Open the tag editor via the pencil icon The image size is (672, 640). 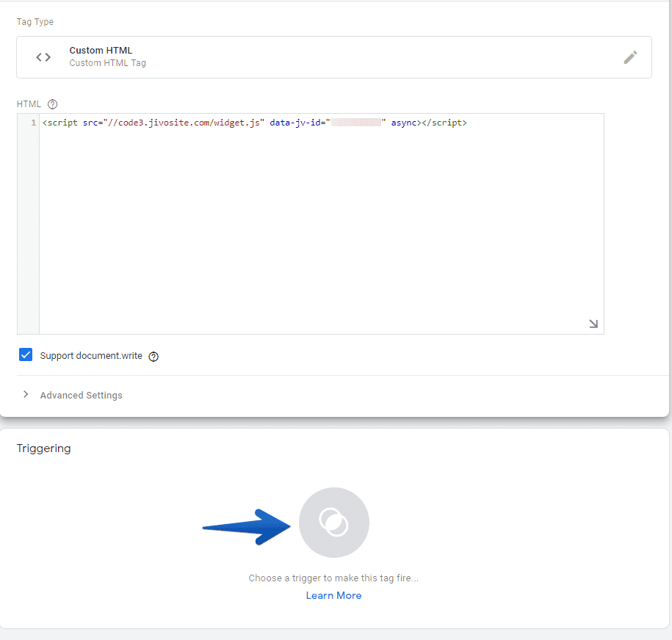coord(630,57)
